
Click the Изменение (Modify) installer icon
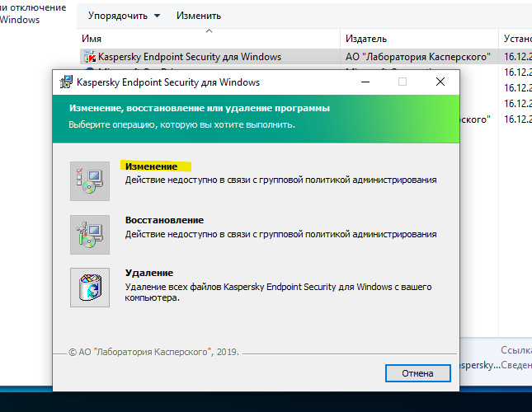click(90, 181)
